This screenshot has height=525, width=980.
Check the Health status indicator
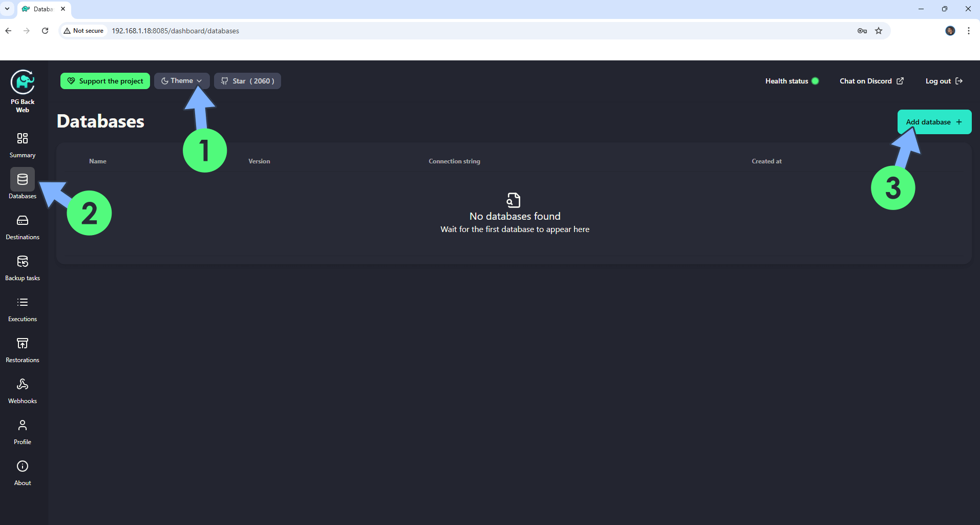pyautogui.click(x=792, y=81)
